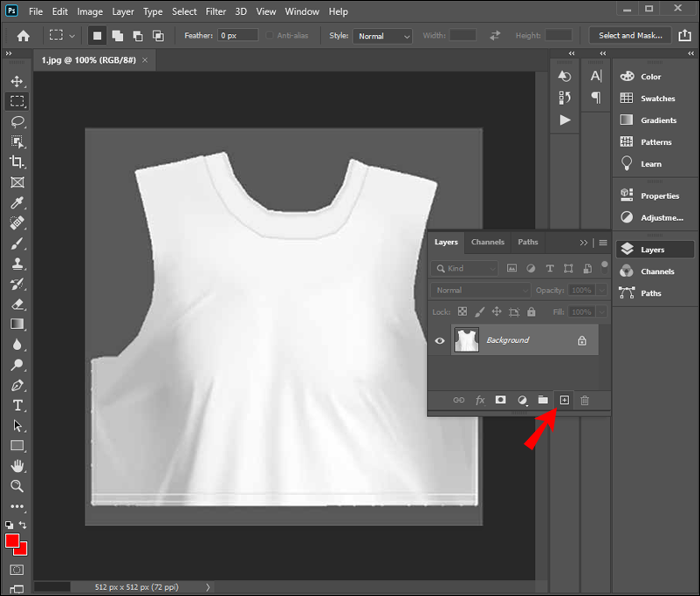Select the Horizontal Type tool
700x596 pixels.
[x=17, y=406]
